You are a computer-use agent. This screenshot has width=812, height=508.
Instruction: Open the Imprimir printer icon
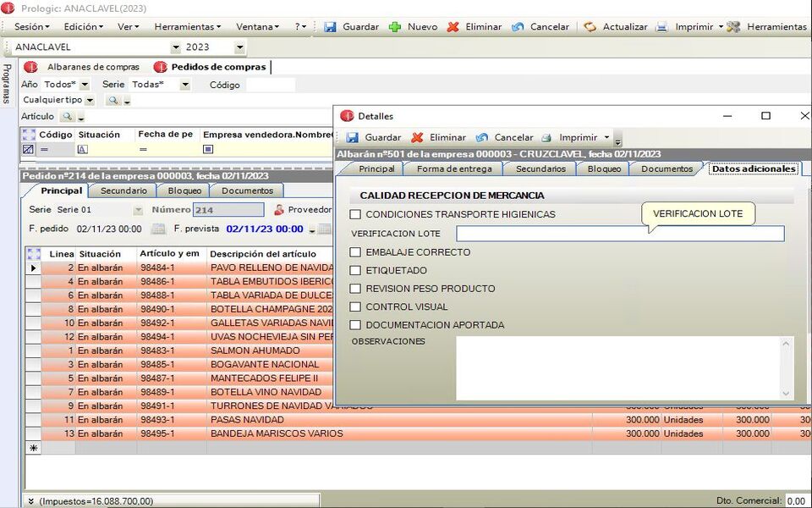[x=661, y=26]
